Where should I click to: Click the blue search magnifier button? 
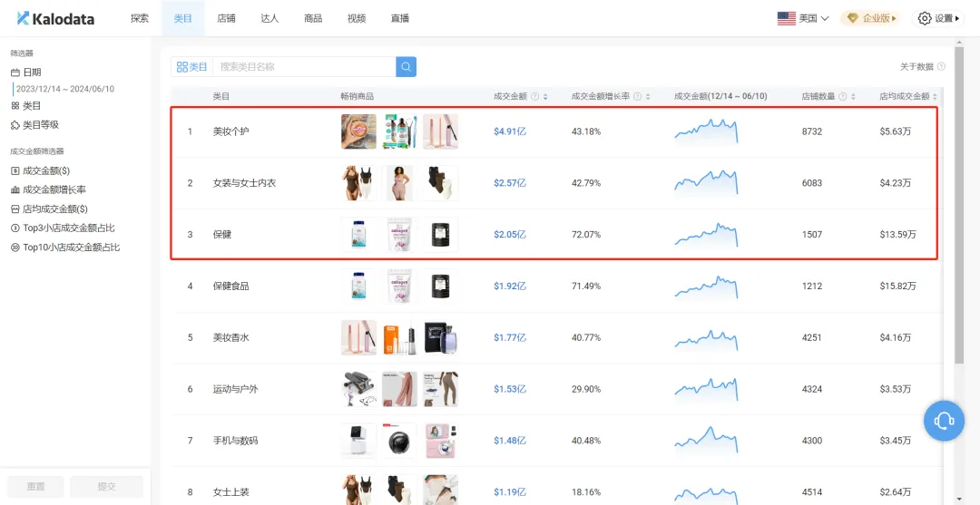[406, 66]
